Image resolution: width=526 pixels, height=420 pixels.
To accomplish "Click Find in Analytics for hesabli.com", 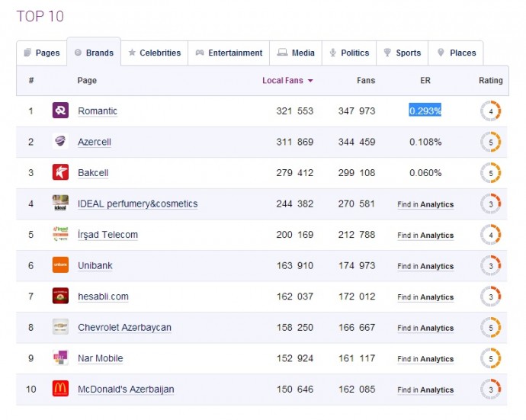I will pos(425,297).
